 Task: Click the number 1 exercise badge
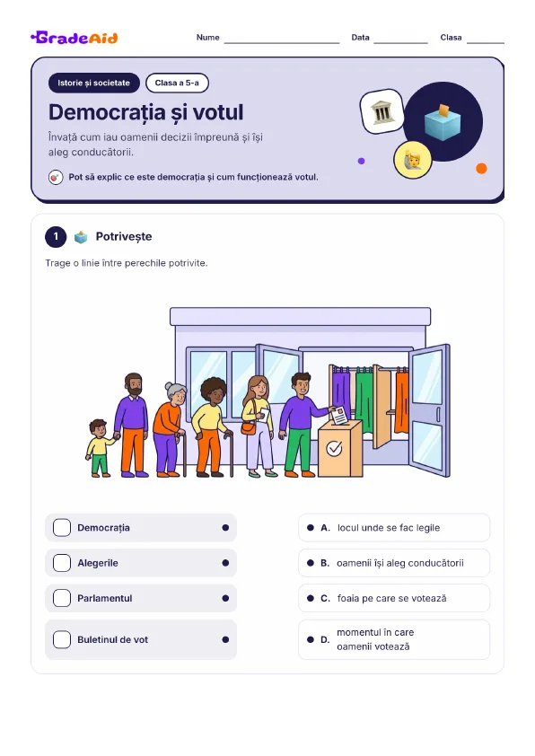(x=56, y=237)
